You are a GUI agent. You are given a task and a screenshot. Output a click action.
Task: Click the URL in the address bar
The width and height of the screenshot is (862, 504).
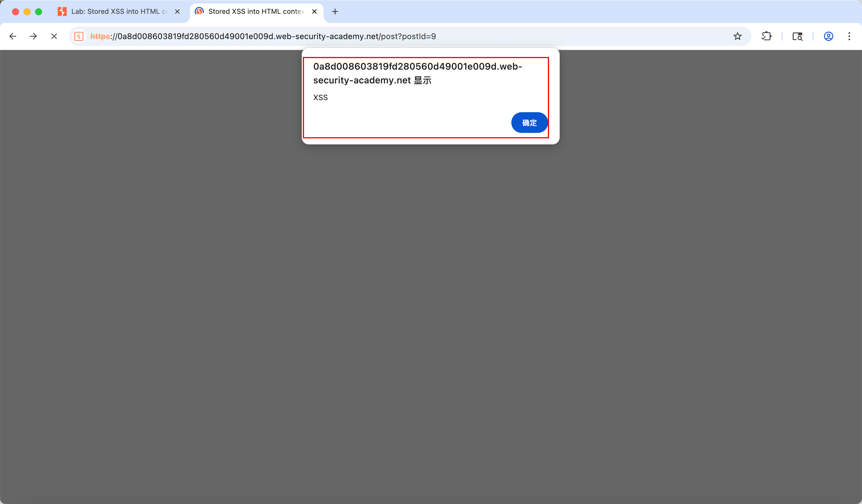(263, 36)
